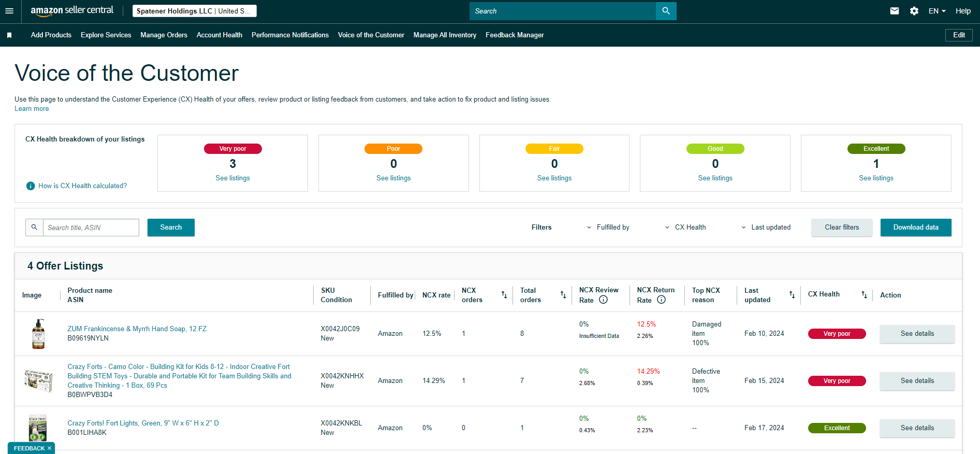The image size is (980, 454).
Task: See listings under Good card
Action: [x=715, y=178]
